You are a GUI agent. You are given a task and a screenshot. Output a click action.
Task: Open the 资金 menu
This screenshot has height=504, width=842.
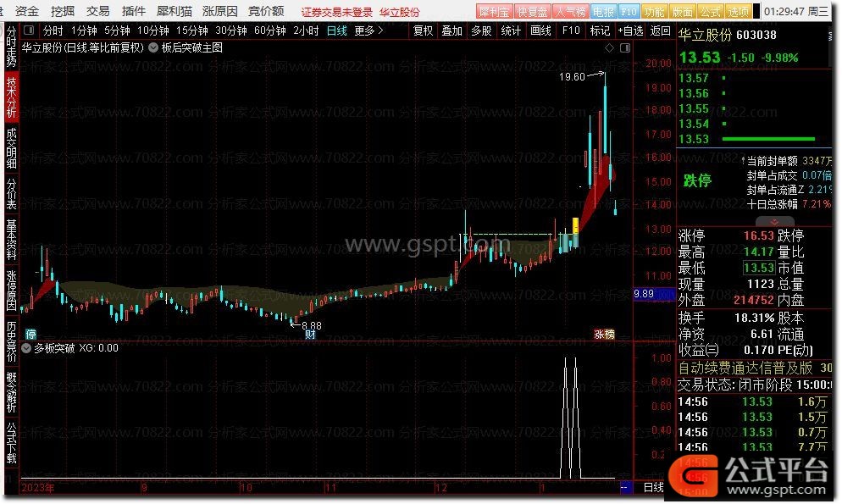coord(27,11)
